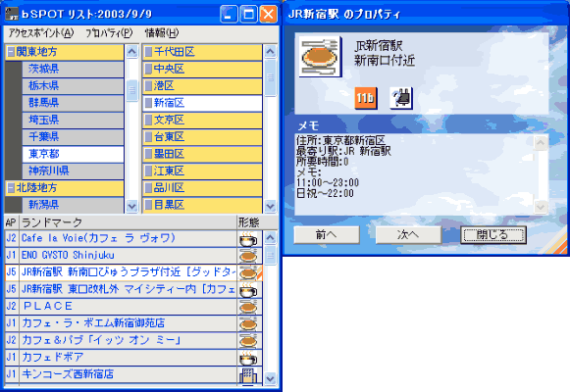Select 千葉県 in the prefecture tree
The height and width of the screenshot is (392, 570).
73,137
